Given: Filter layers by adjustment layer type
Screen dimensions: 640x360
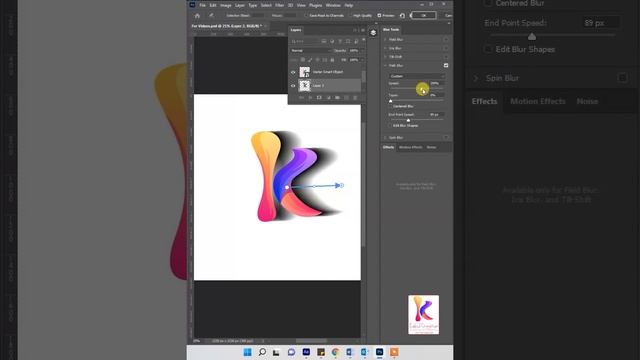Looking at the screenshot, I should 332,41.
